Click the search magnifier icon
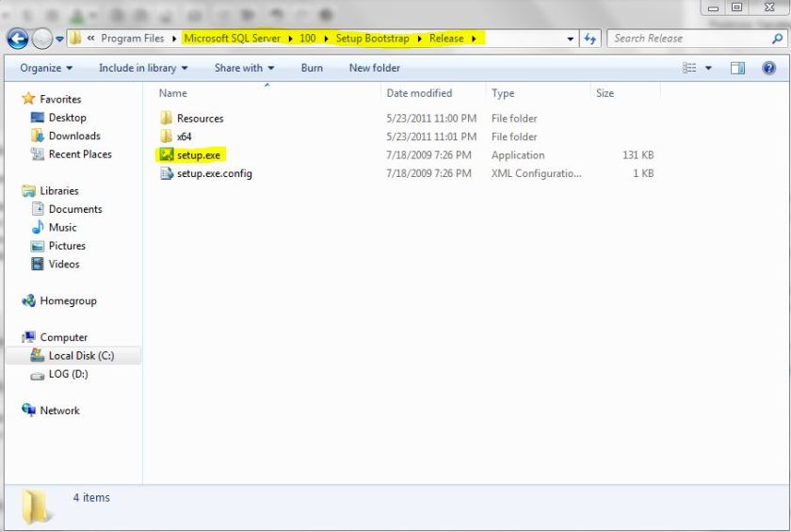The width and height of the screenshot is (791, 532). [x=778, y=39]
